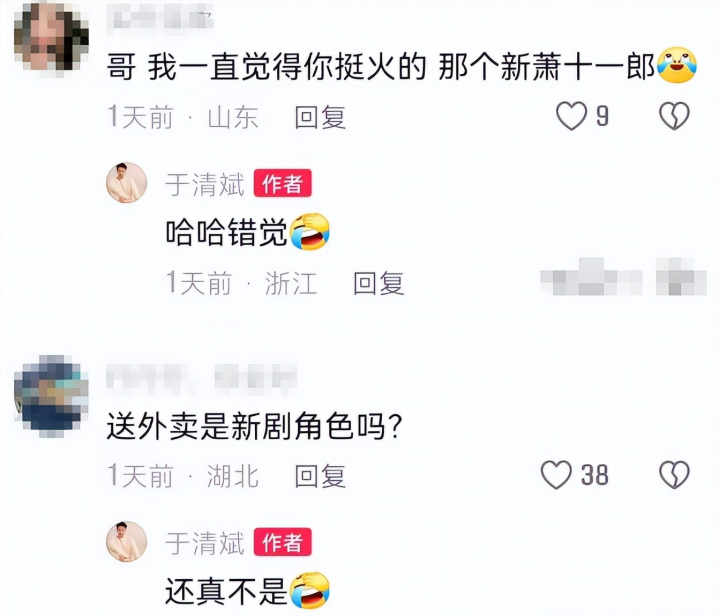Tap the crying-laughing emoji after 哈哈错觉
Screen dimensions: 719x616
pos(310,232)
